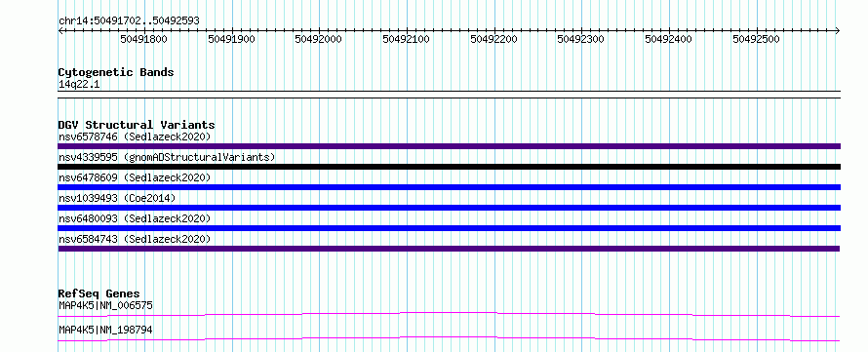Click the DGV Structural Variants track title
The image size is (868, 352).
click(x=137, y=125)
